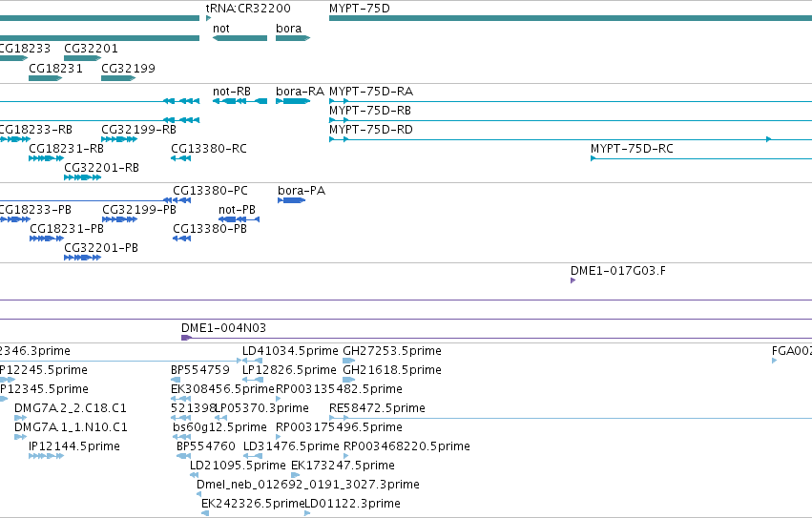Open the MYPT-75D-RC transcript label
812x518 pixels.
coord(632,149)
